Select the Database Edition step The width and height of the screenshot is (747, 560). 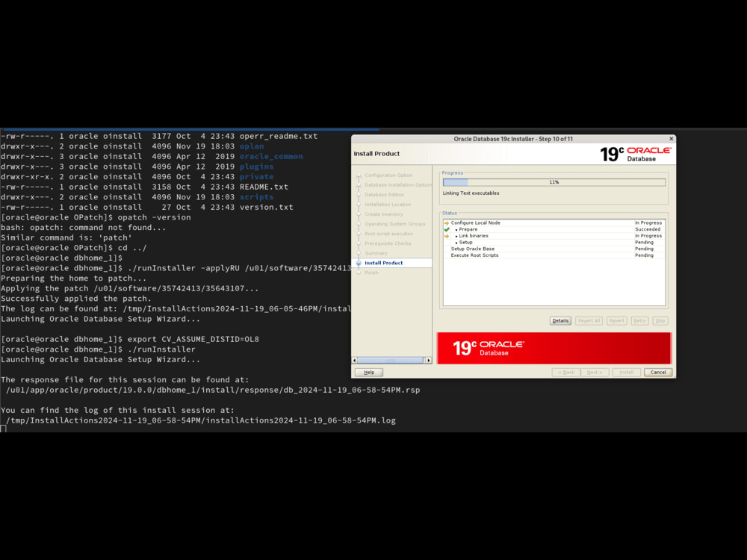click(x=384, y=195)
